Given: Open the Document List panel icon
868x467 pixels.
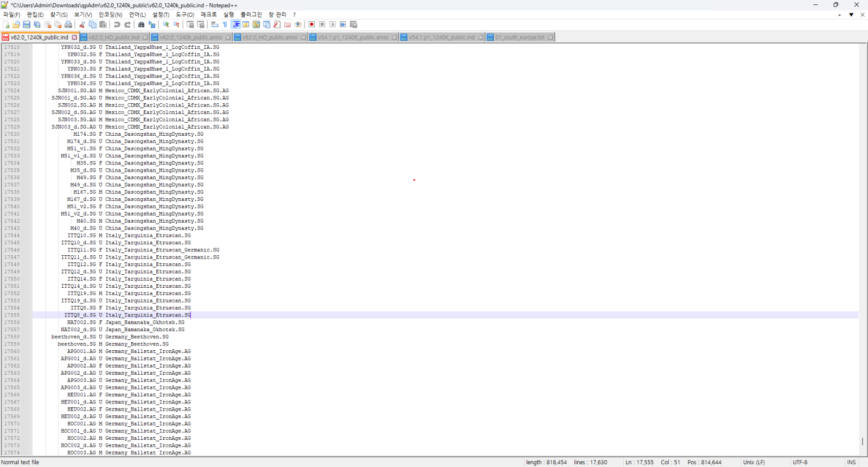Looking at the screenshot, I should (x=266, y=24).
